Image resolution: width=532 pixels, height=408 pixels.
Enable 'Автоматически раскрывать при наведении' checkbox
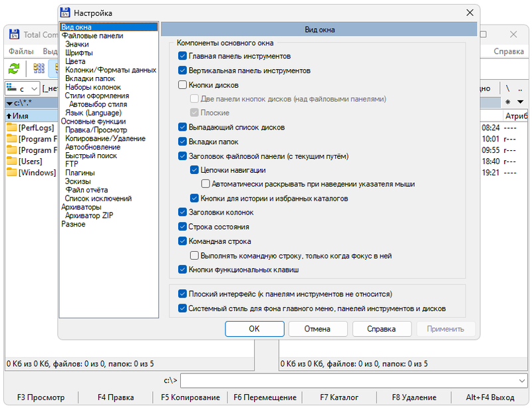click(205, 184)
